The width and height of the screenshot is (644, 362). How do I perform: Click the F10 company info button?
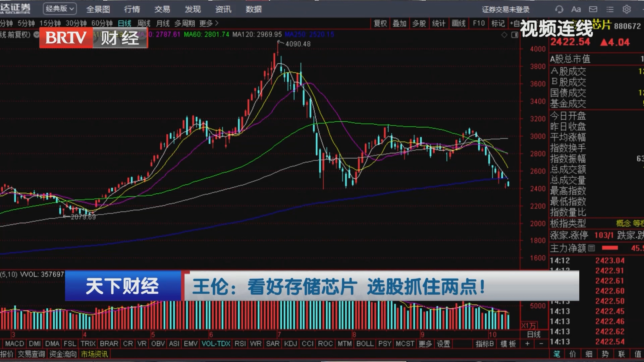pyautogui.click(x=479, y=23)
